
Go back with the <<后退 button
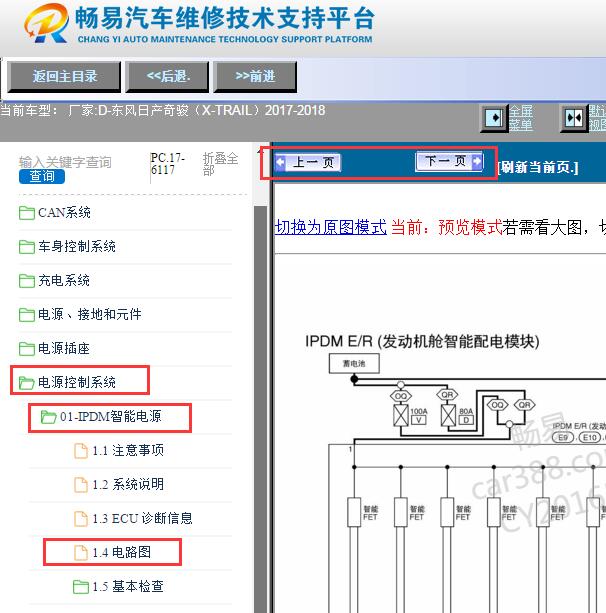pyautogui.click(x=167, y=76)
